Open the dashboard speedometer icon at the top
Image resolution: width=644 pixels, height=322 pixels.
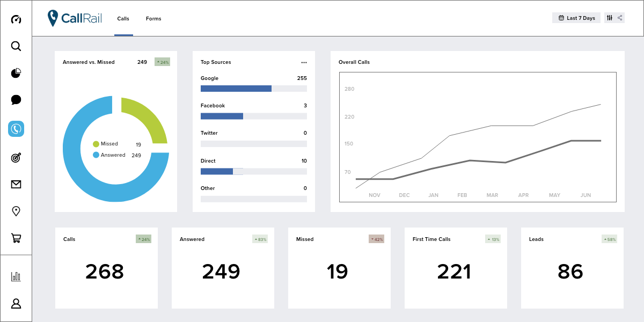(16, 19)
